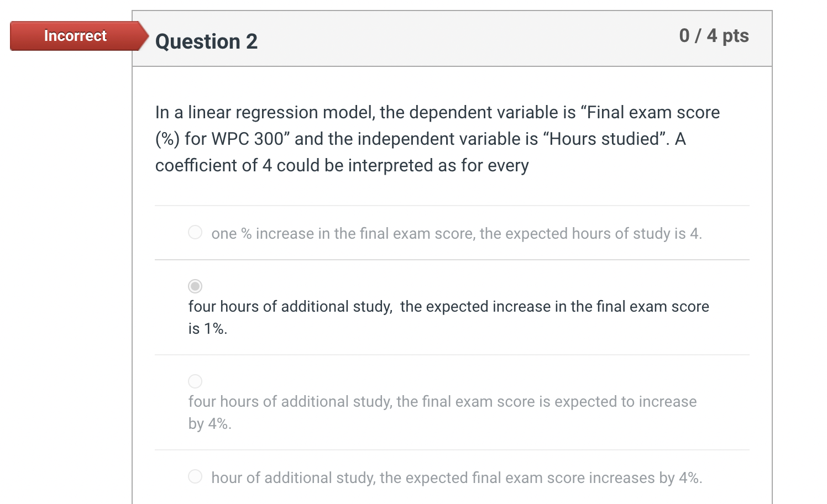The width and height of the screenshot is (827, 504).
Task: Click the answer text 'is 1%'
Action: pyautogui.click(x=207, y=328)
